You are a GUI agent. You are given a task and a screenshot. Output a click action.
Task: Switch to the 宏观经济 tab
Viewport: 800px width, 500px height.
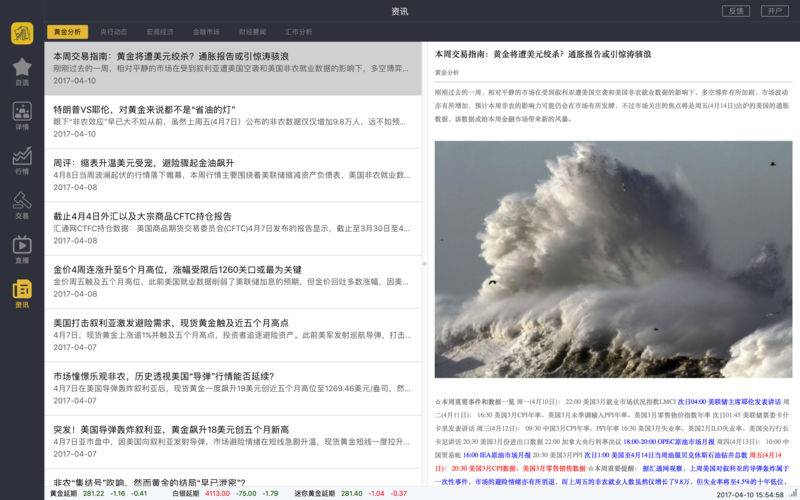tap(160, 32)
